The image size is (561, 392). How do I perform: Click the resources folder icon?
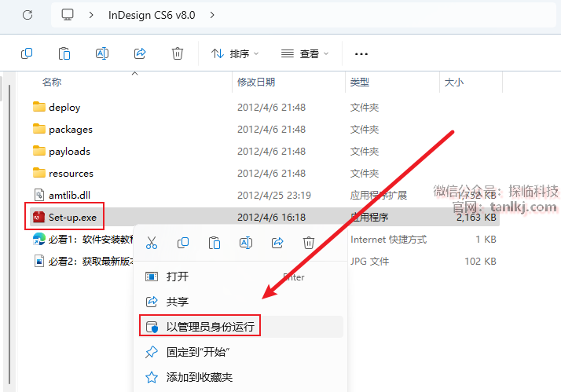point(39,173)
